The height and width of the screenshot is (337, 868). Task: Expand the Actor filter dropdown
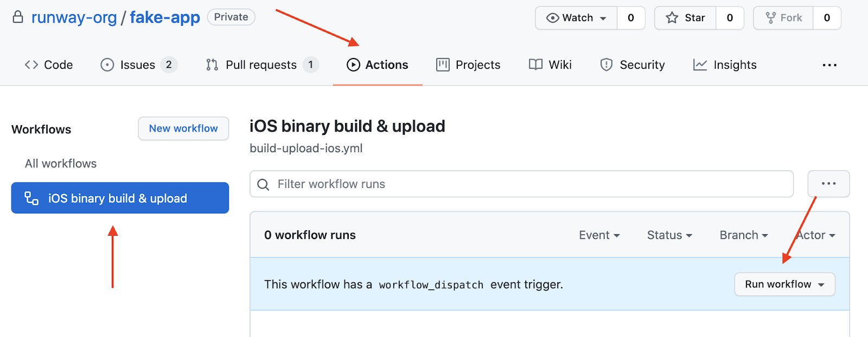pyautogui.click(x=815, y=235)
